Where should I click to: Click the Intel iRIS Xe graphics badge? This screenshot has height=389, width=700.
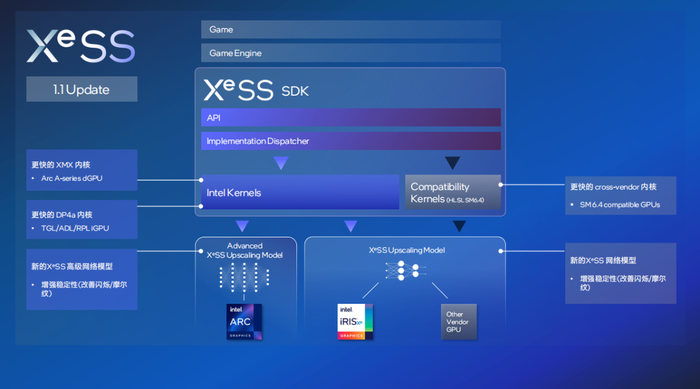(x=355, y=322)
